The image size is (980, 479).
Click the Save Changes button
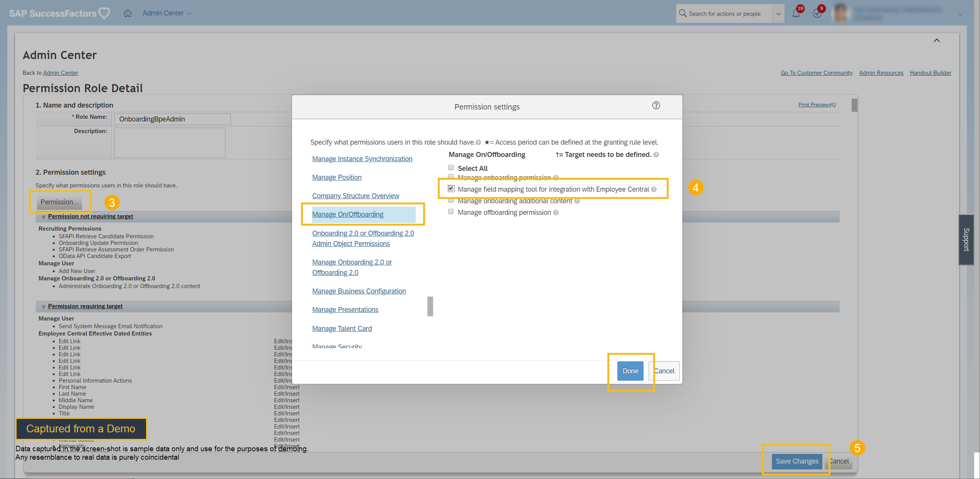click(x=797, y=461)
